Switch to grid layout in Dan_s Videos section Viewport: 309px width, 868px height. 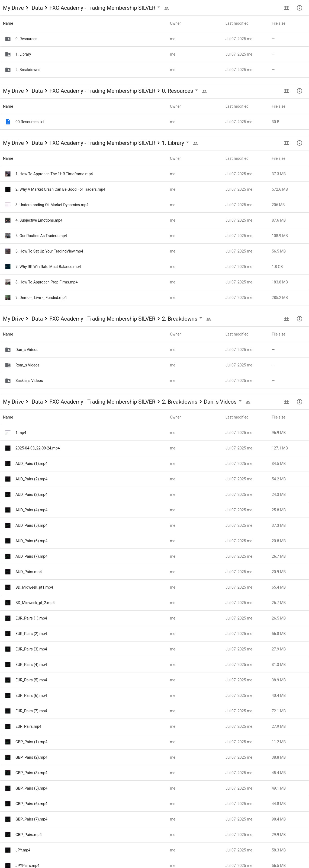pyautogui.click(x=286, y=402)
